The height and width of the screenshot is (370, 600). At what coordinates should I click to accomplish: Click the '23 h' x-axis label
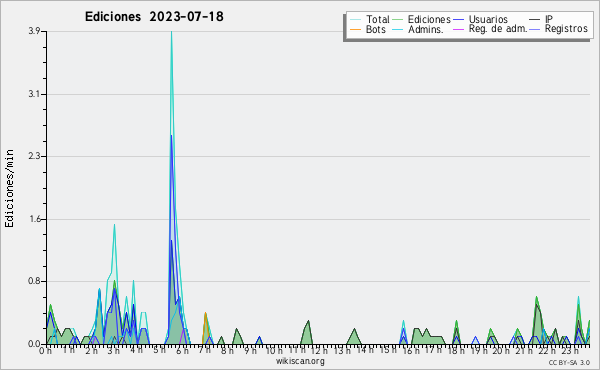pyautogui.click(x=570, y=351)
